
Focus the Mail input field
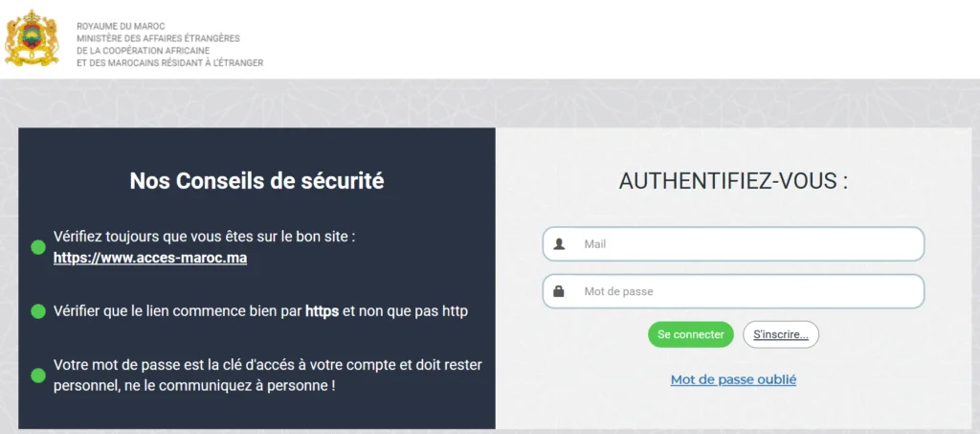(746, 244)
